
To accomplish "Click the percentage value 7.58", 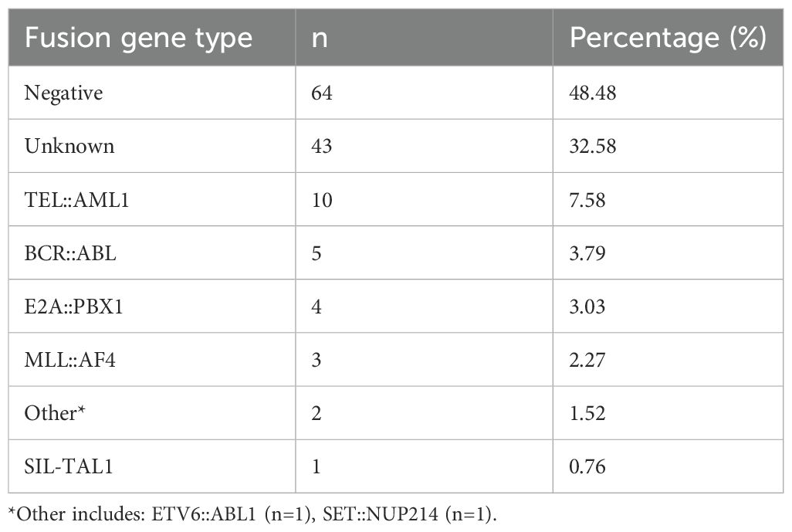I will coord(587,199).
